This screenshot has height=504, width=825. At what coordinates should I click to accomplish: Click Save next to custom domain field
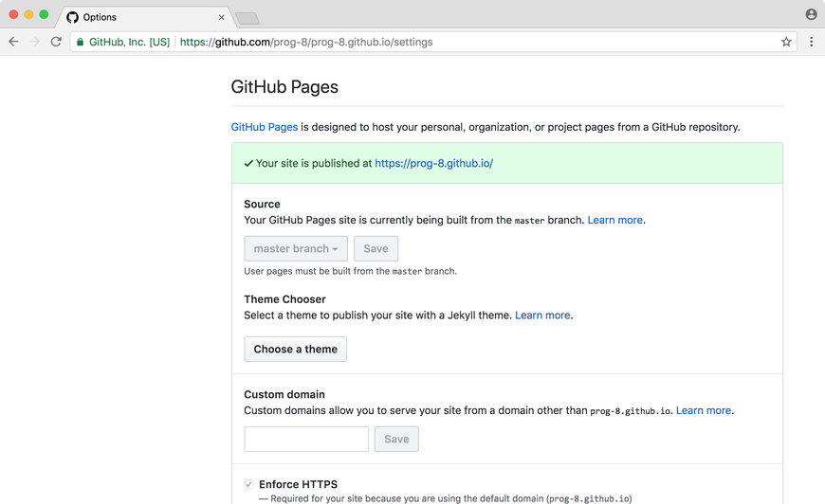[396, 439]
